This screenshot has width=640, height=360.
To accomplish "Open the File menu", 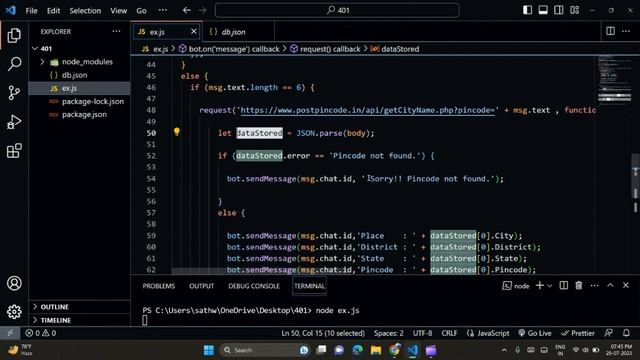I will [x=31, y=11].
